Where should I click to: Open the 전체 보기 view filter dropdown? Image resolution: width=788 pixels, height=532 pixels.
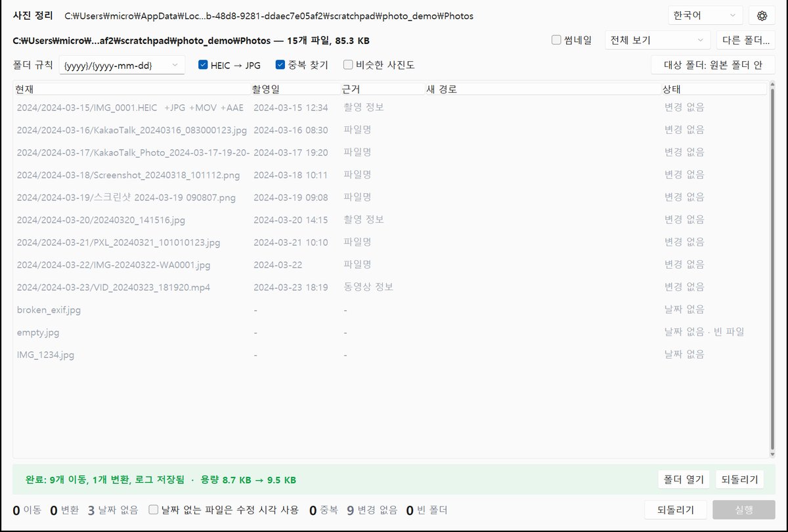tap(658, 40)
